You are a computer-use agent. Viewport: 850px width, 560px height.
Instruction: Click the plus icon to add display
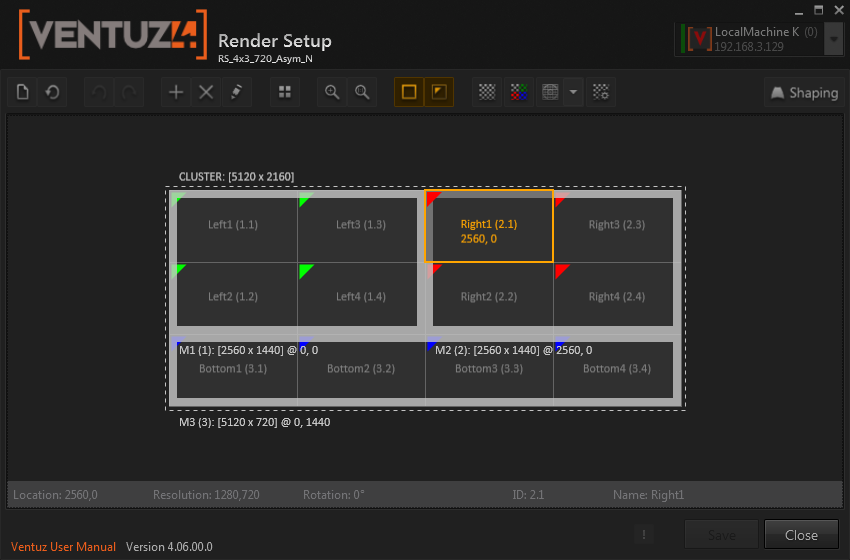point(176,92)
